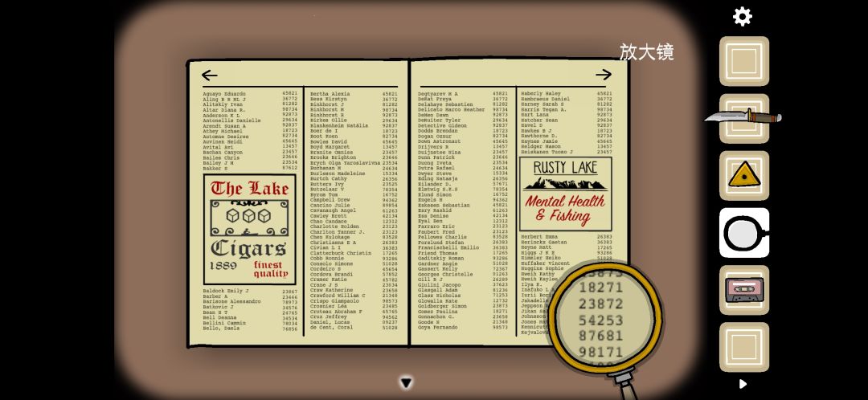Click the 'Goldberger Simon' entry
Viewport: 868px width, 400px height.
[442, 306]
